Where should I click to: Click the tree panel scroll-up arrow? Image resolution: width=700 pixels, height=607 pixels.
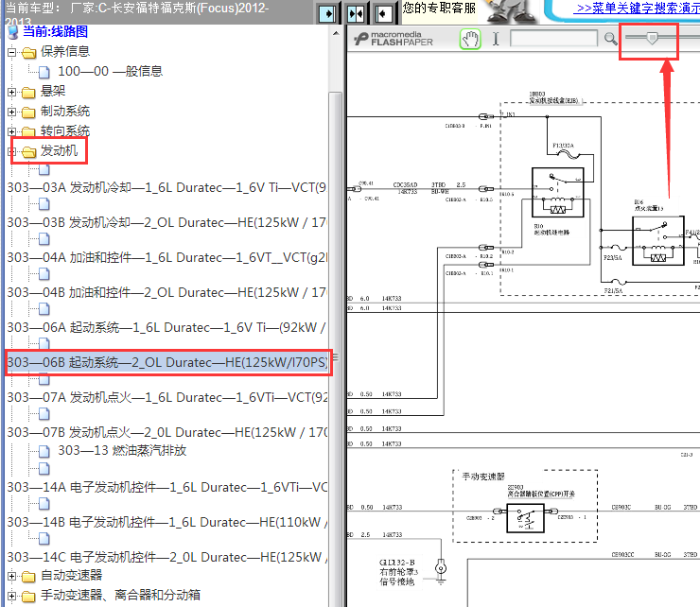(336, 33)
